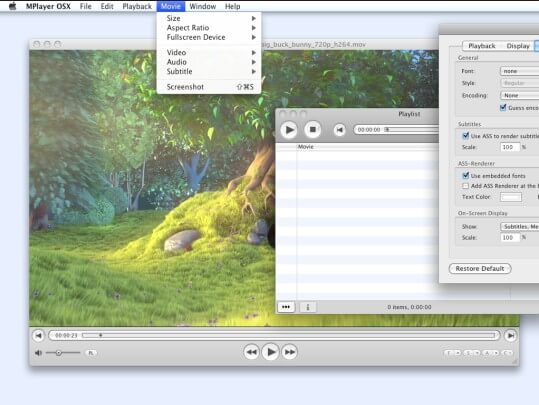
Task: Click the info button in Playlist window
Action: (x=308, y=307)
